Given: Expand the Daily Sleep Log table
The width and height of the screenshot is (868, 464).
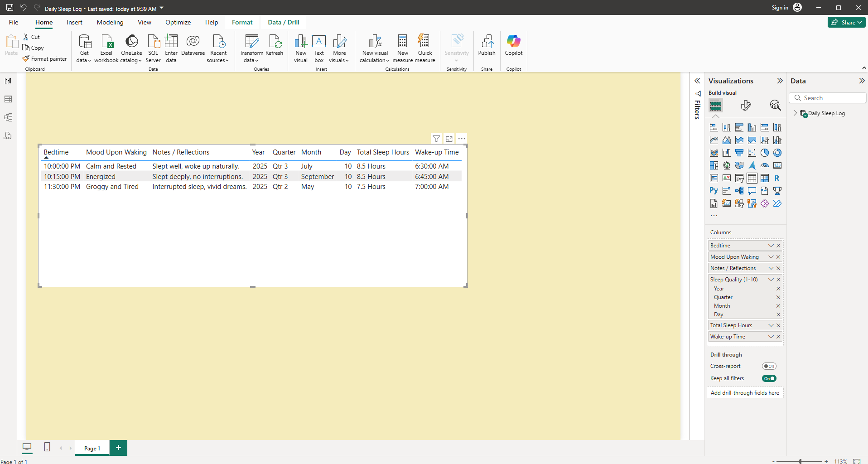Looking at the screenshot, I should click(795, 113).
